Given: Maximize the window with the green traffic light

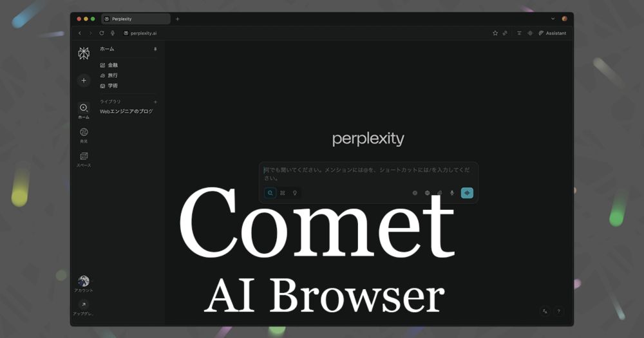Looking at the screenshot, I should (93, 19).
